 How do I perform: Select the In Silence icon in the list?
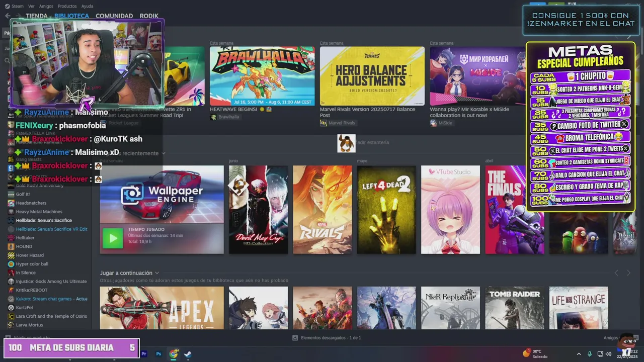coord(11,273)
